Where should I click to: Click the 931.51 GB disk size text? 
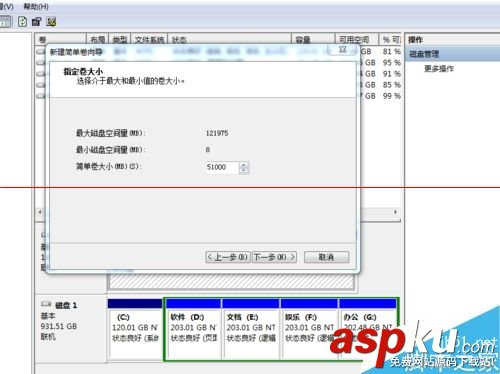(59, 326)
